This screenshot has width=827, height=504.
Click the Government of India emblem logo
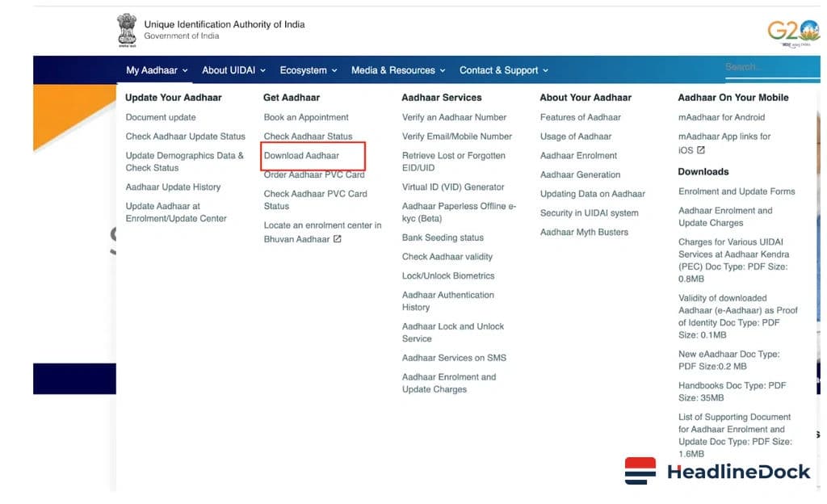click(127, 31)
